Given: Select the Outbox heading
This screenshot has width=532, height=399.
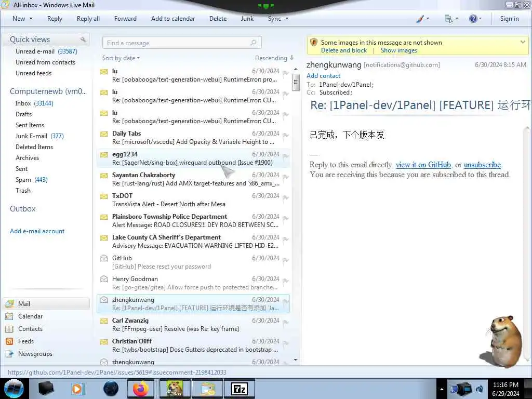Looking at the screenshot, I should pos(23,209).
